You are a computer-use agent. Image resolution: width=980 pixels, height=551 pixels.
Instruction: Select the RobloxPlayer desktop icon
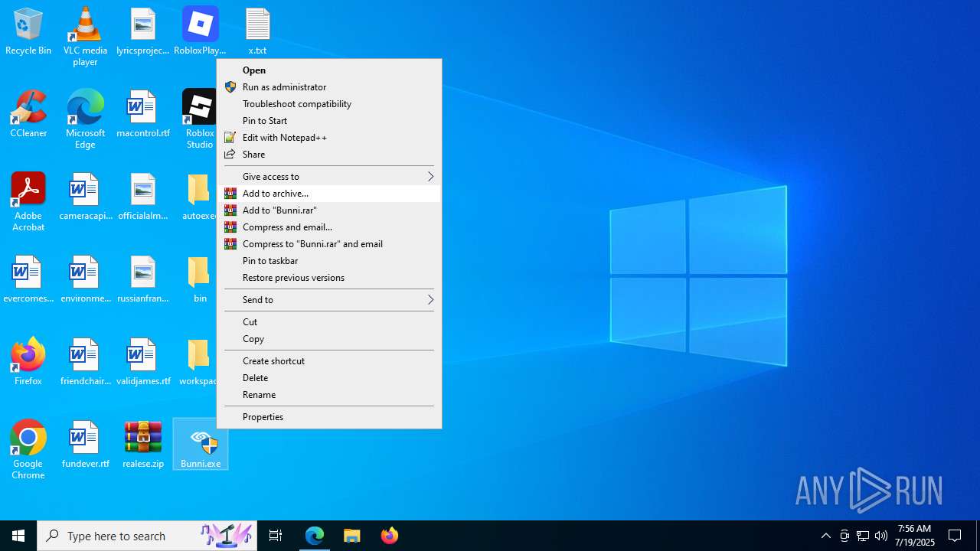(200, 31)
